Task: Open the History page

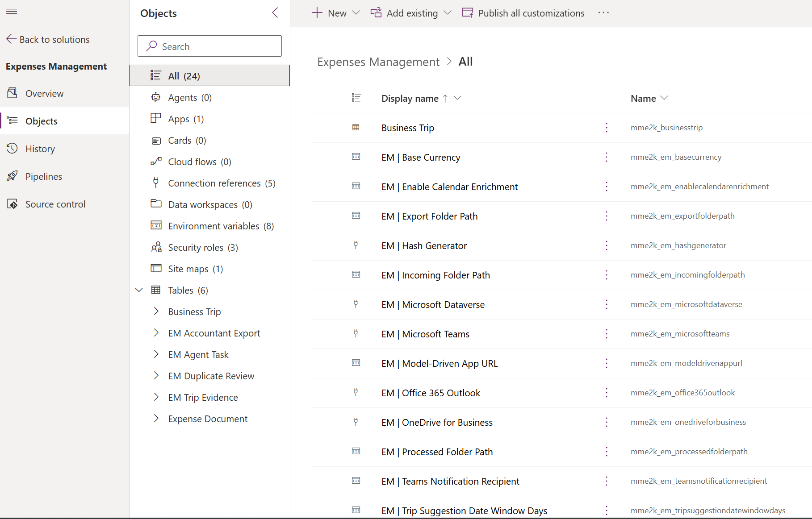Action: pos(65,149)
